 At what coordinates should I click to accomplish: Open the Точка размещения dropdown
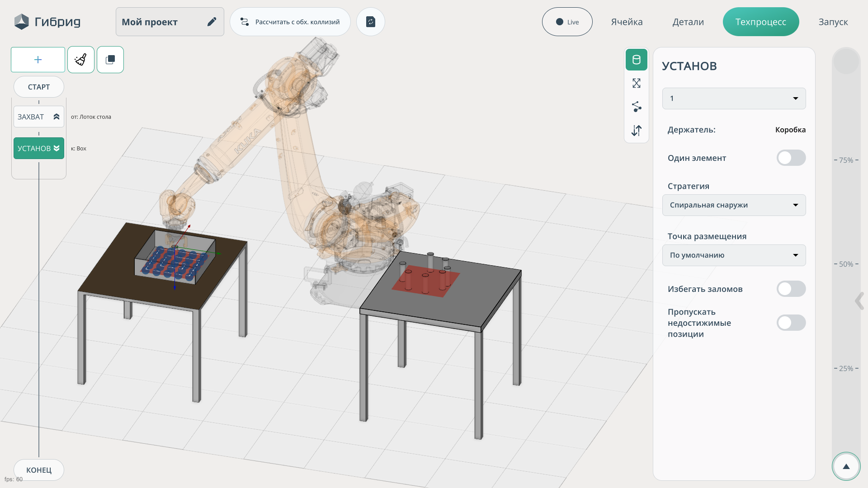click(734, 255)
